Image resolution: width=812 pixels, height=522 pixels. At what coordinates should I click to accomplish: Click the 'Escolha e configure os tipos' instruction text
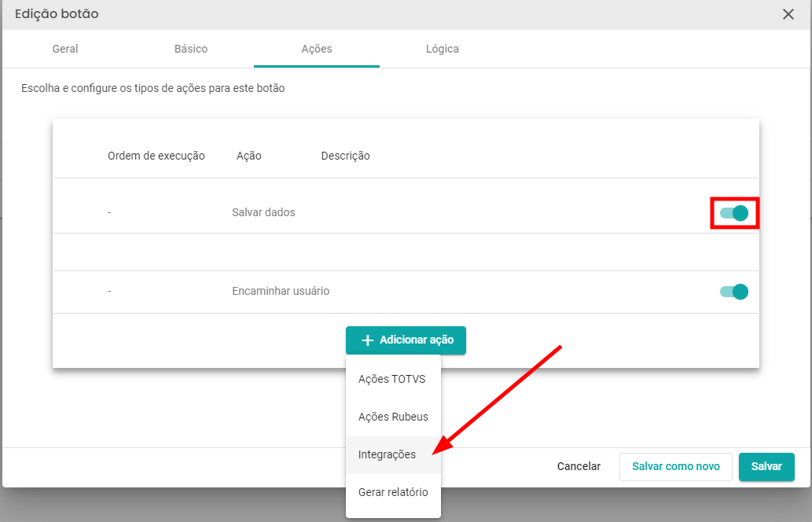[152, 88]
